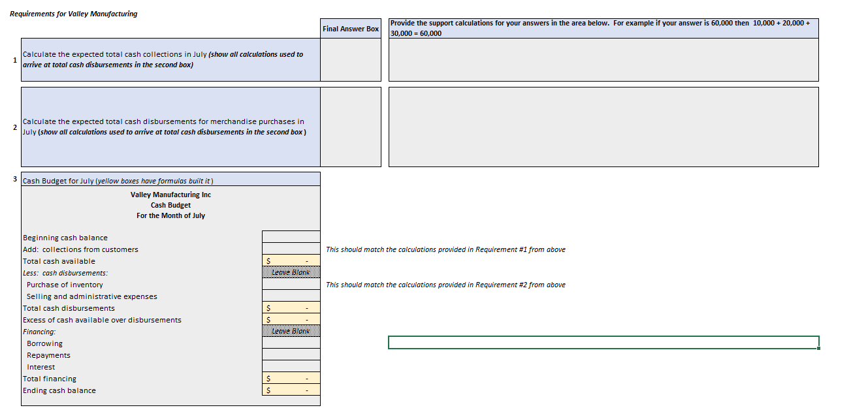Select the Requirement 2 support calculations area
The height and width of the screenshot is (410, 868).
[603, 127]
